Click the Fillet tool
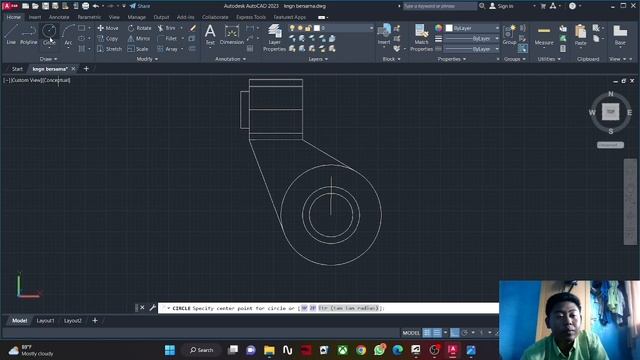640x360 pixels. click(x=167, y=38)
